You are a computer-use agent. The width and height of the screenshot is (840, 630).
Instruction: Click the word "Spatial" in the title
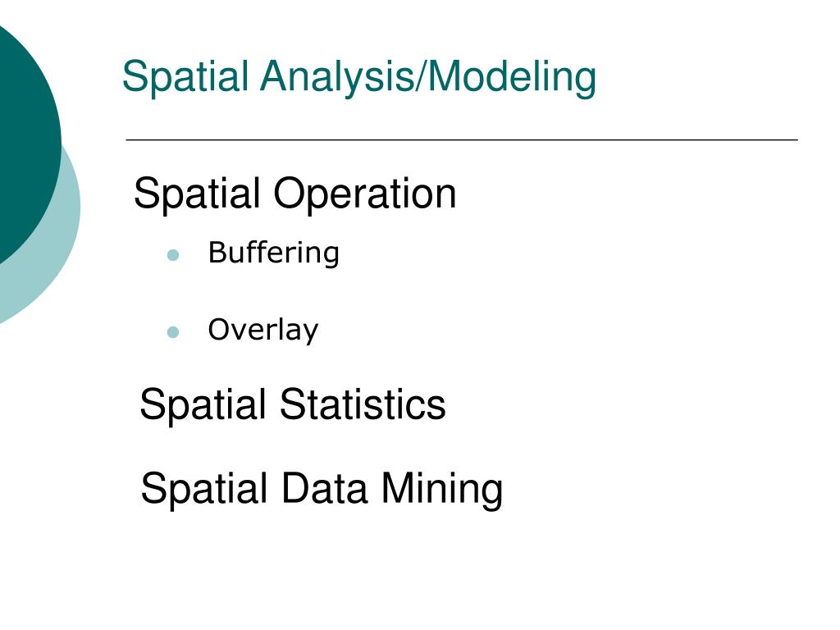pos(185,77)
